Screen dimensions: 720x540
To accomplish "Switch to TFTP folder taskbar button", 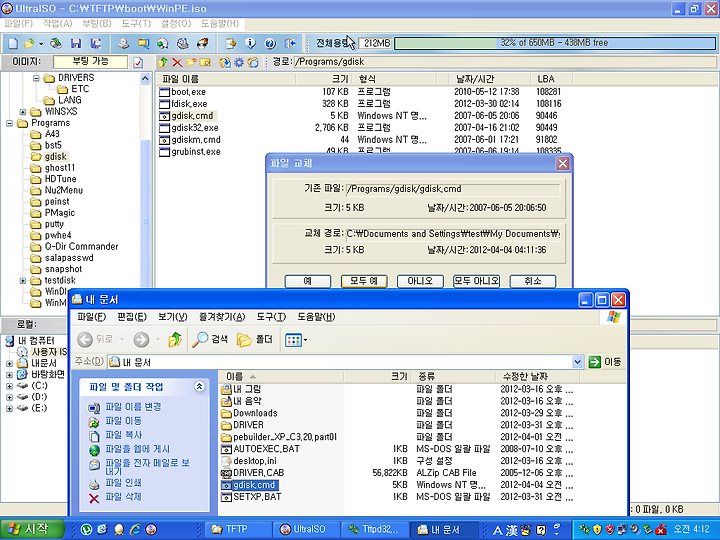I will 238,529.
